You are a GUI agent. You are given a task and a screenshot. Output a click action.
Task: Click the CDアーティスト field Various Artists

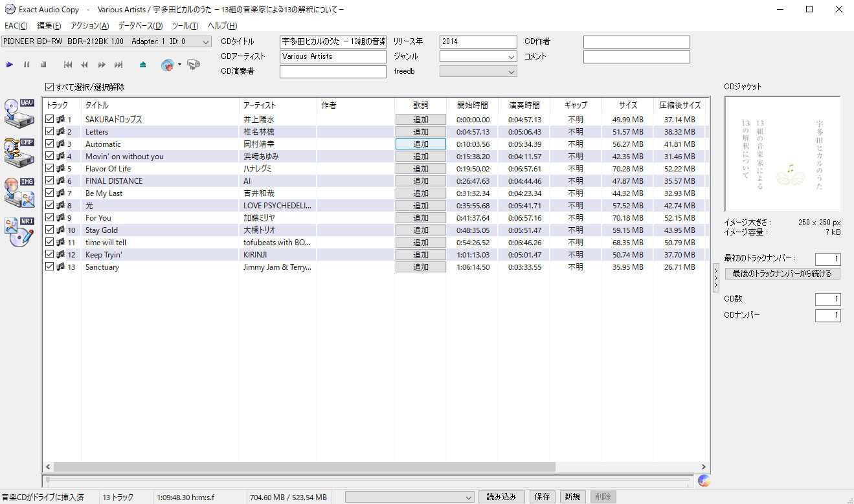tap(333, 56)
